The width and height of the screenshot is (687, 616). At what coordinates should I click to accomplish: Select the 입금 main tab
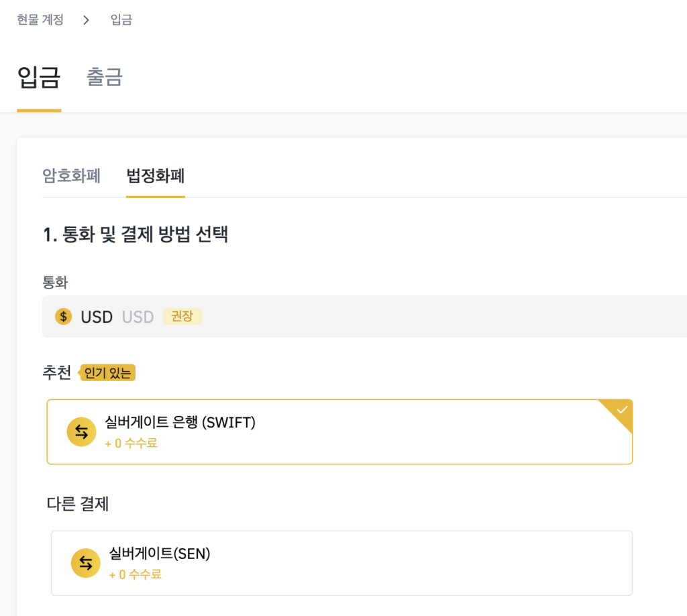(x=39, y=77)
